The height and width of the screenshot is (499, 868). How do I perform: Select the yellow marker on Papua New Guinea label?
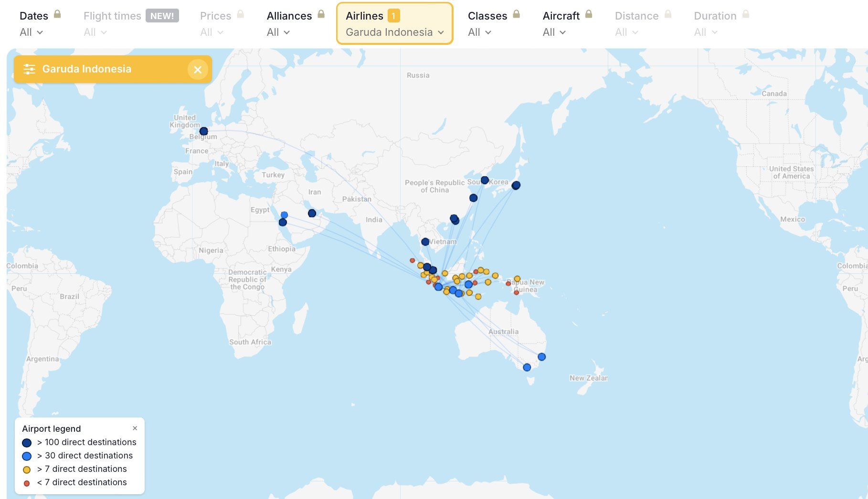[517, 279]
